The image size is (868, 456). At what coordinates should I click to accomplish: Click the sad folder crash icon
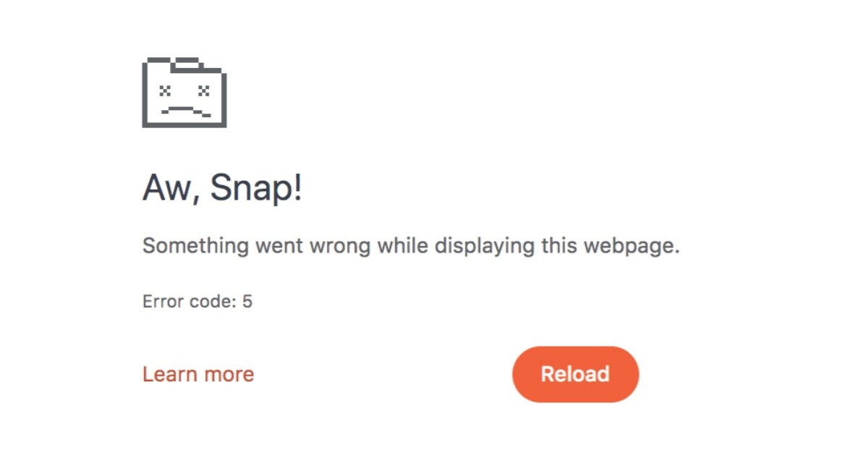pos(184,93)
